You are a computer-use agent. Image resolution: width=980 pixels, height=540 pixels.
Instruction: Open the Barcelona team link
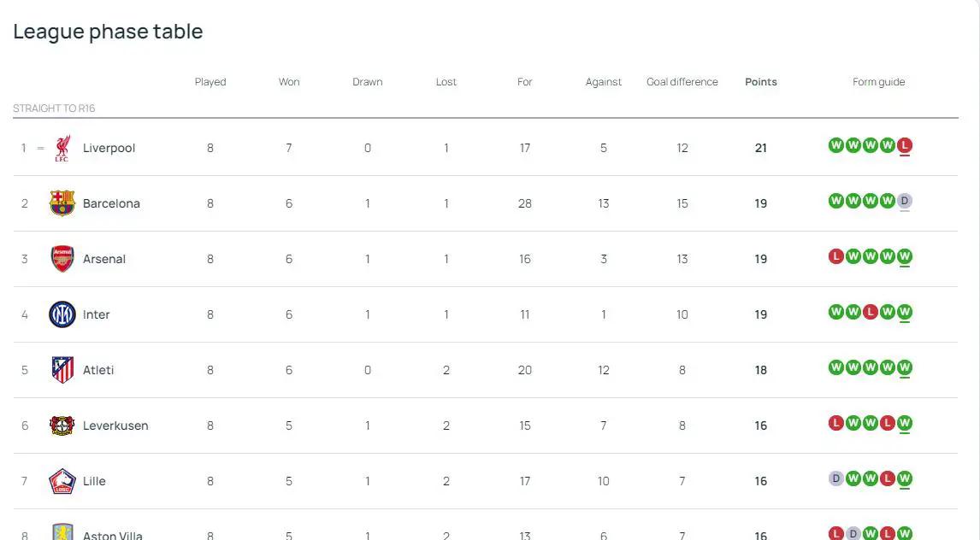[x=111, y=203]
